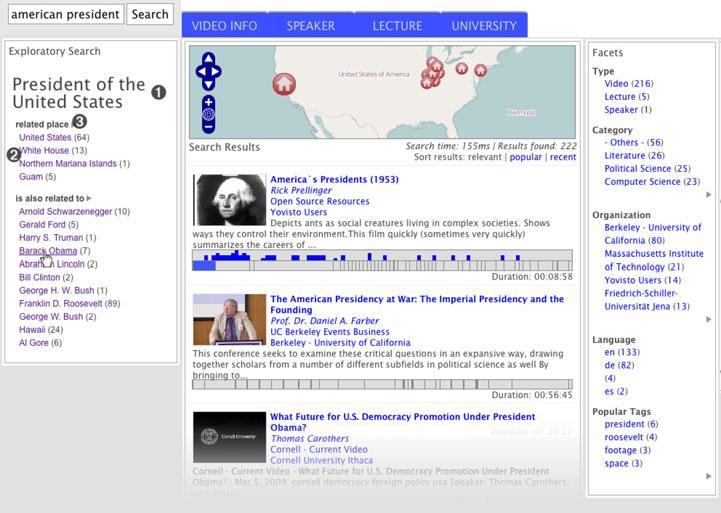Open speaker Thomas Carothers

pyautogui.click(x=309, y=439)
